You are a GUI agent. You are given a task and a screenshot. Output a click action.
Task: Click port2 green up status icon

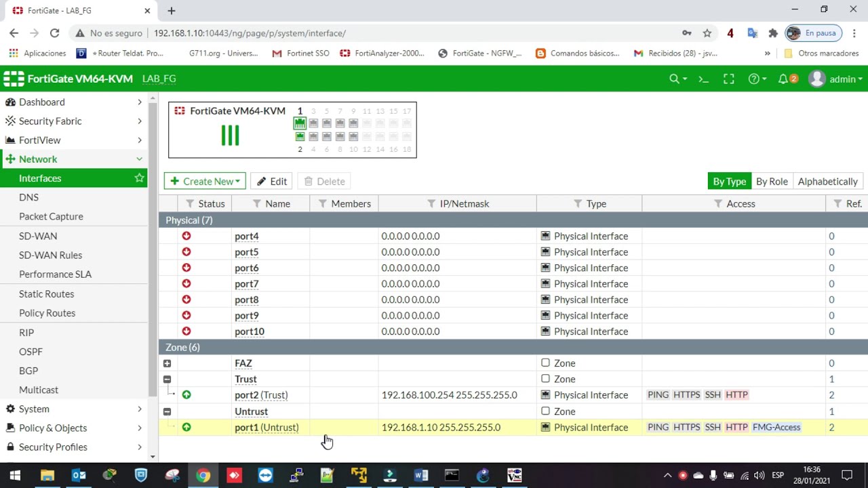click(186, 394)
